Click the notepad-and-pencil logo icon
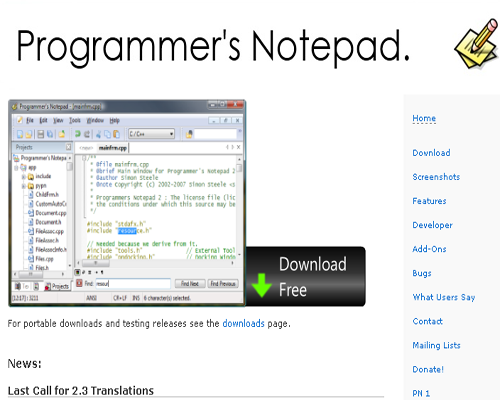This screenshot has width=500, height=400. tap(476, 43)
